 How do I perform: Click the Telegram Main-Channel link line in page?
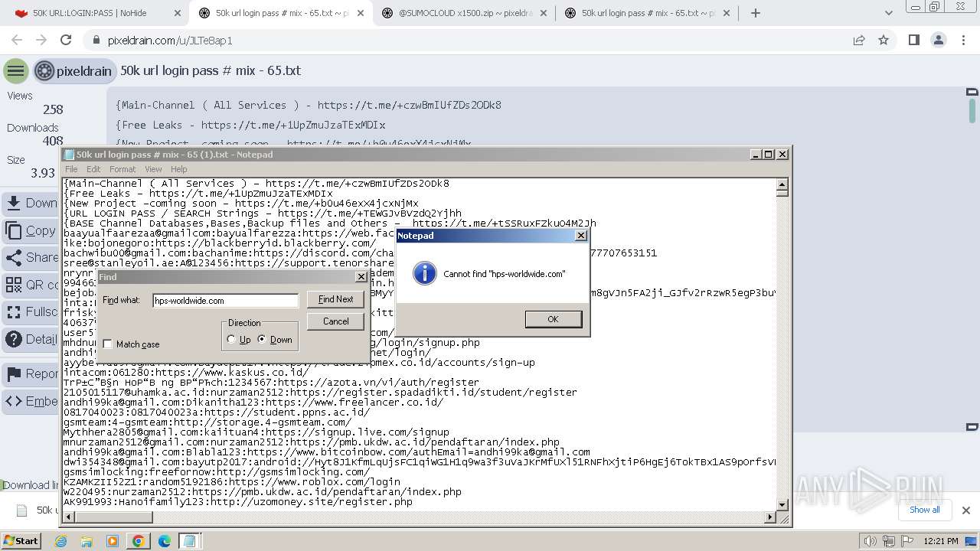[x=309, y=105]
